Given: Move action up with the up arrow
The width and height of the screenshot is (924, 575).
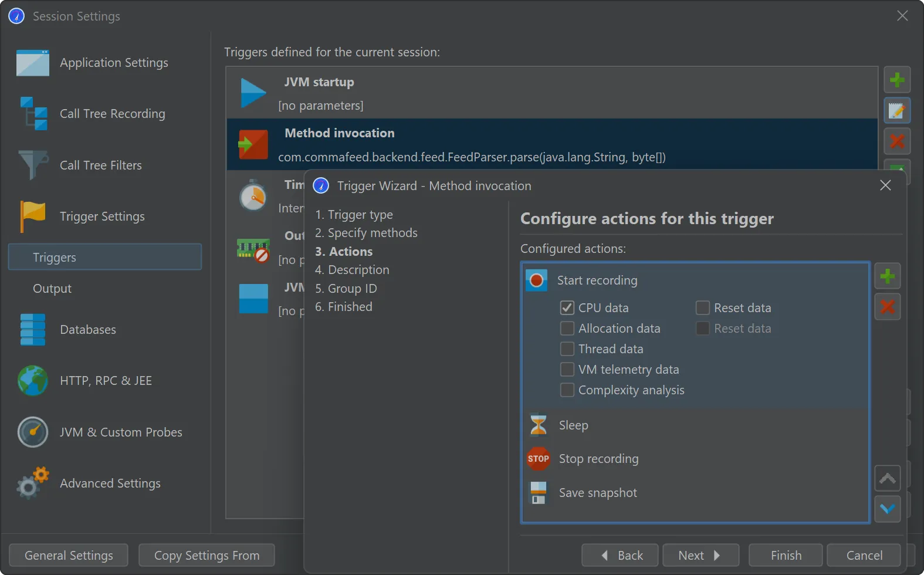Looking at the screenshot, I should coord(887,478).
